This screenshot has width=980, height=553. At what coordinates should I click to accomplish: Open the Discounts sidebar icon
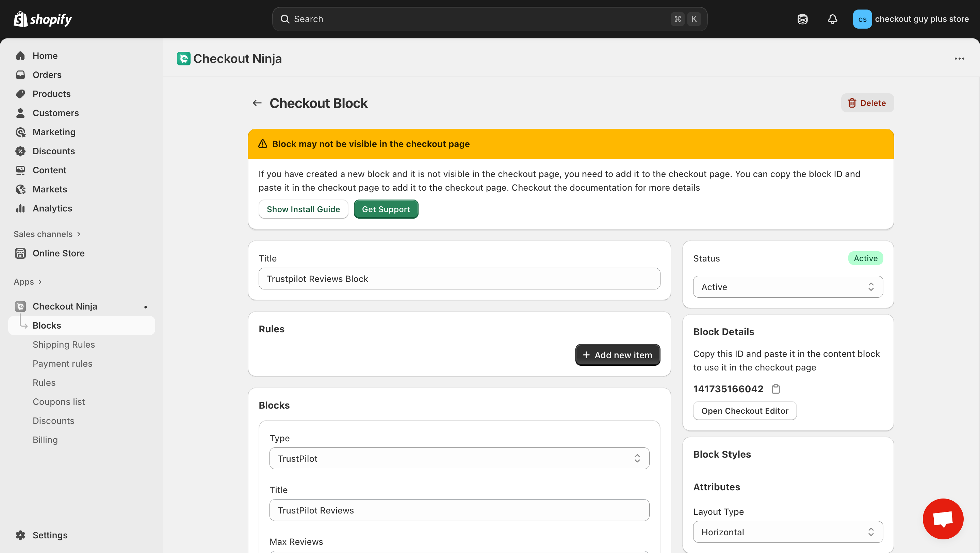(21, 151)
